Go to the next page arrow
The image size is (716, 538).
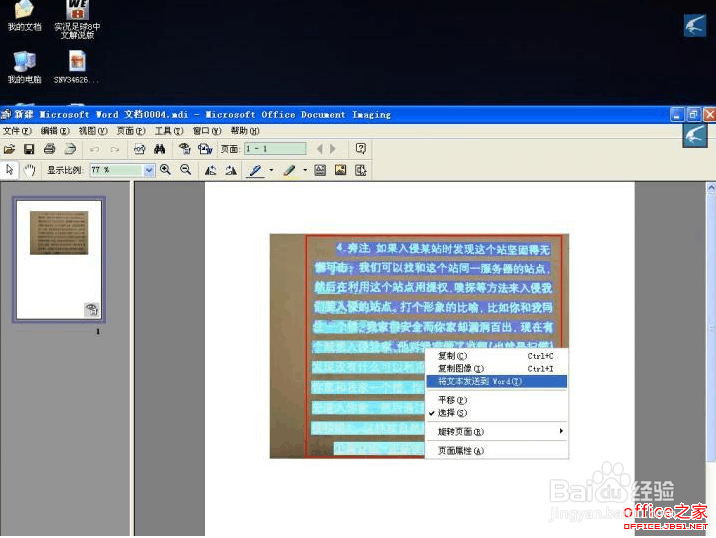pyautogui.click(x=333, y=149)
